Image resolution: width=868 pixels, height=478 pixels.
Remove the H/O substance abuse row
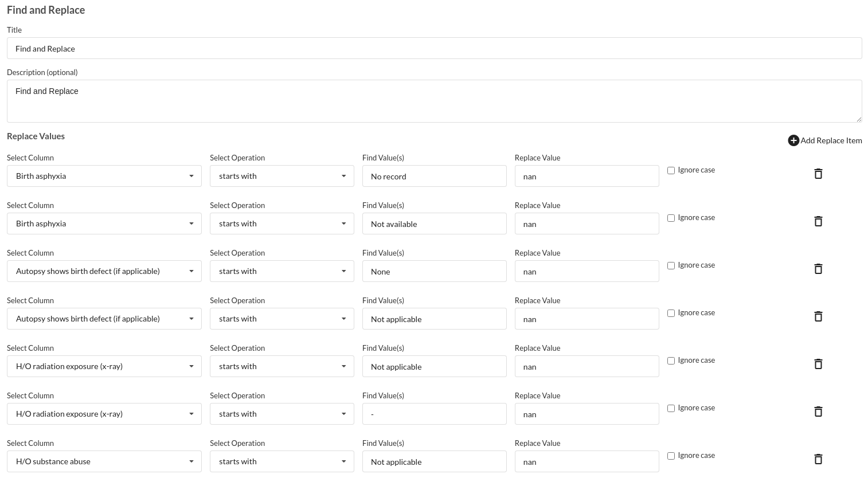click(818, 459)
